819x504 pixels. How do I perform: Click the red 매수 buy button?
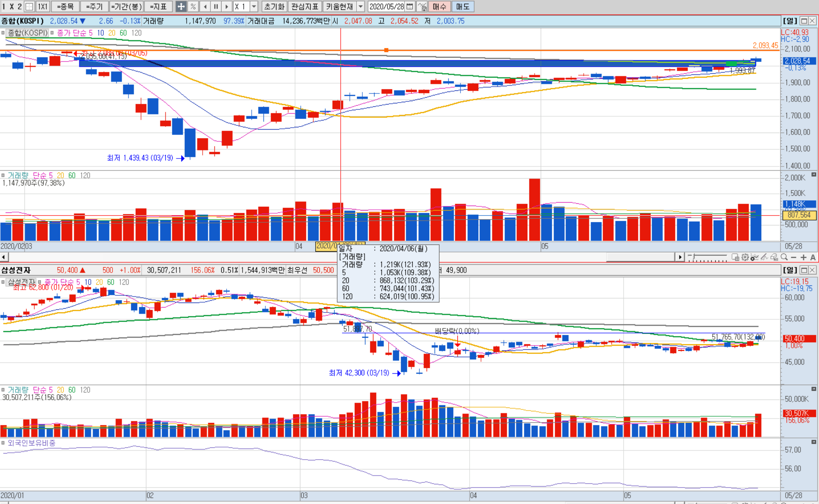click(440, 6)
